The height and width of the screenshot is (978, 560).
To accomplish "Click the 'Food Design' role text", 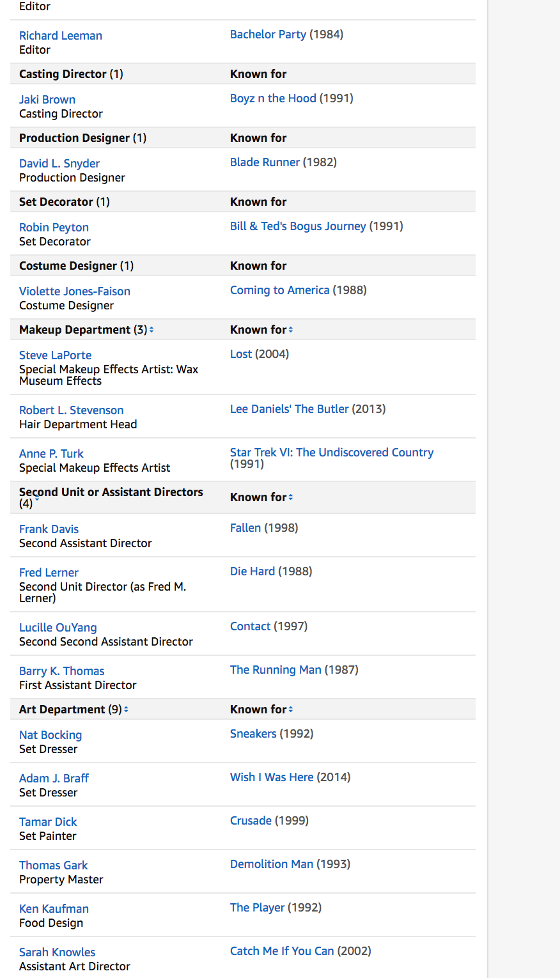I will (51, 923).
